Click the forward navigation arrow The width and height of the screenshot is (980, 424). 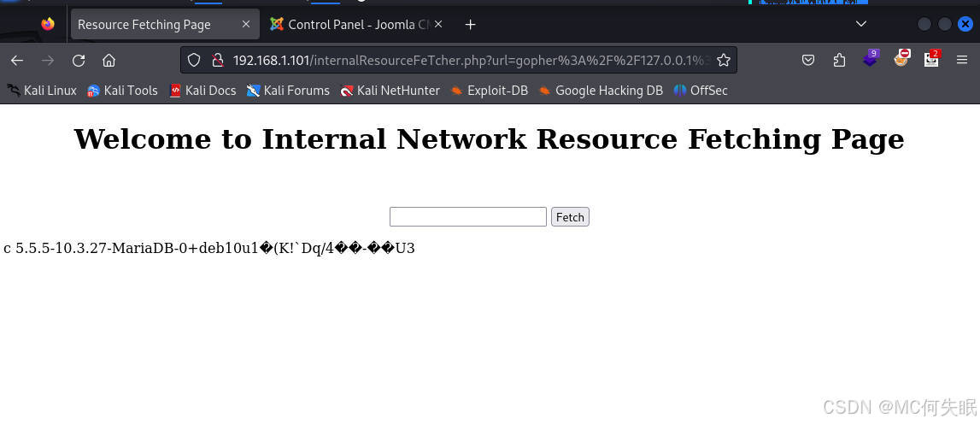48,60
